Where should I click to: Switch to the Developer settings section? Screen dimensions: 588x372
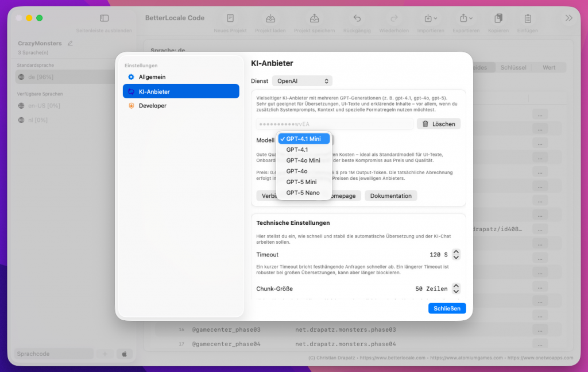pyautogui.click(x=152, y=106)
